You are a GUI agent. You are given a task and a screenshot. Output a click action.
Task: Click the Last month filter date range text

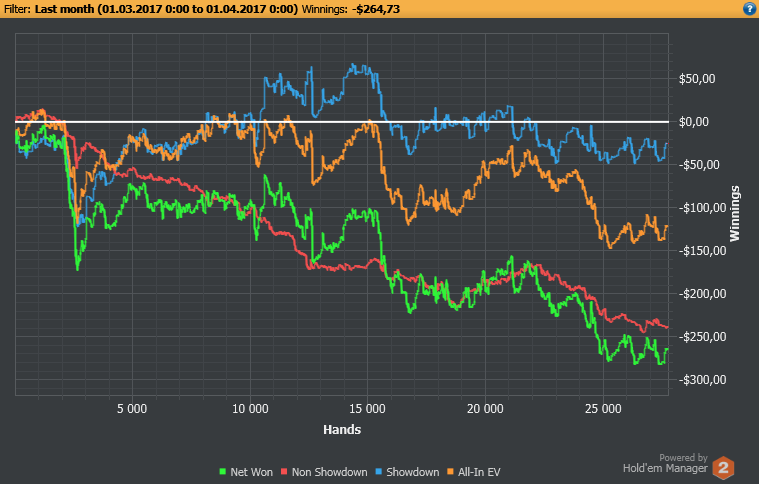tap(167, 9)
